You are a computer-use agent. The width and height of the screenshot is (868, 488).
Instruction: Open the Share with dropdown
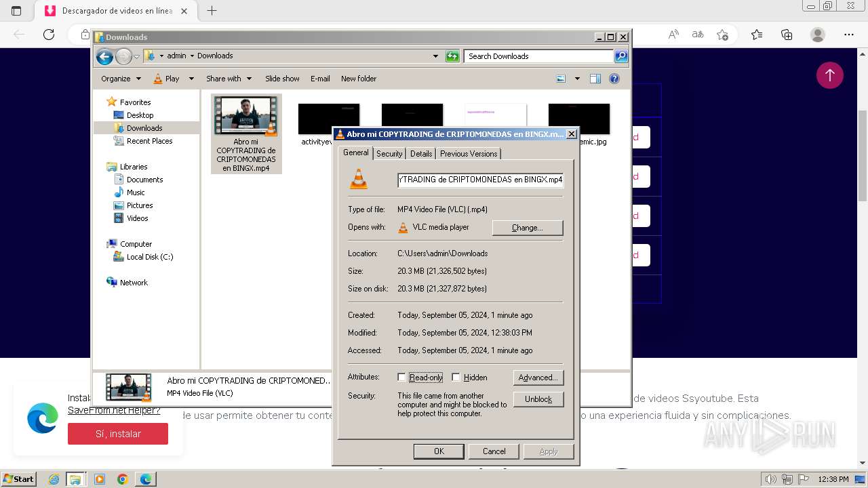pyautogui.click(x=229, y=79)
